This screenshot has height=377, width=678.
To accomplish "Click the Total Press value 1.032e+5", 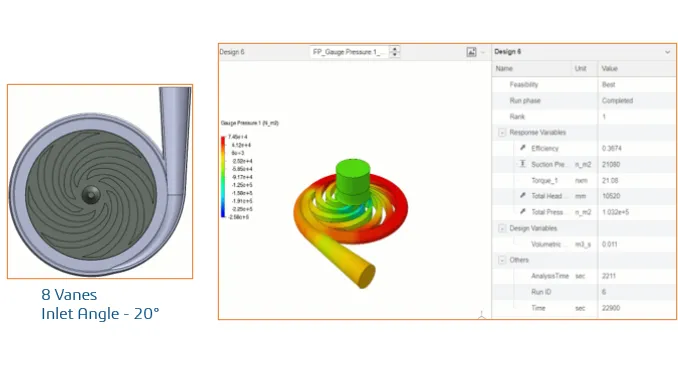I will [615, 212].
